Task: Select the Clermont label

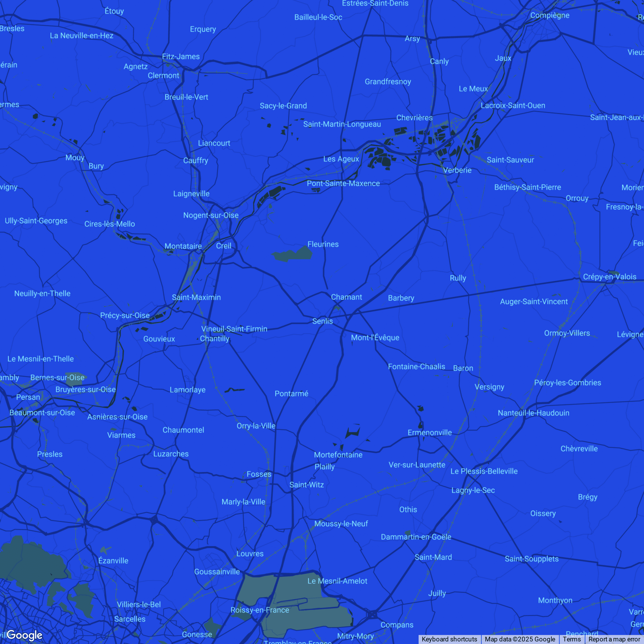Action: (x=164, y=75)
